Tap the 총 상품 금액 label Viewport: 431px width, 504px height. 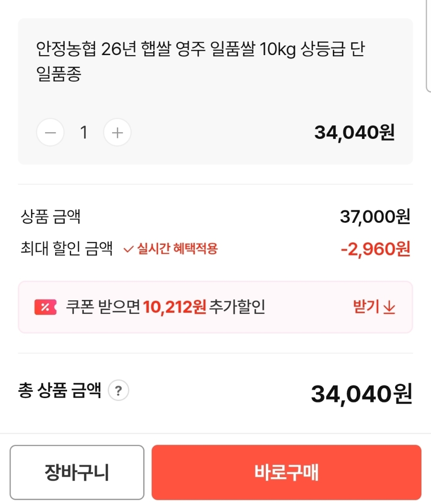[60, 390]
